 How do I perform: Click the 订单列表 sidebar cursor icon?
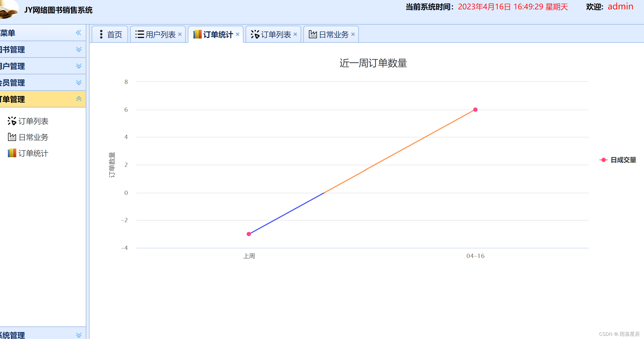[12, 121]
